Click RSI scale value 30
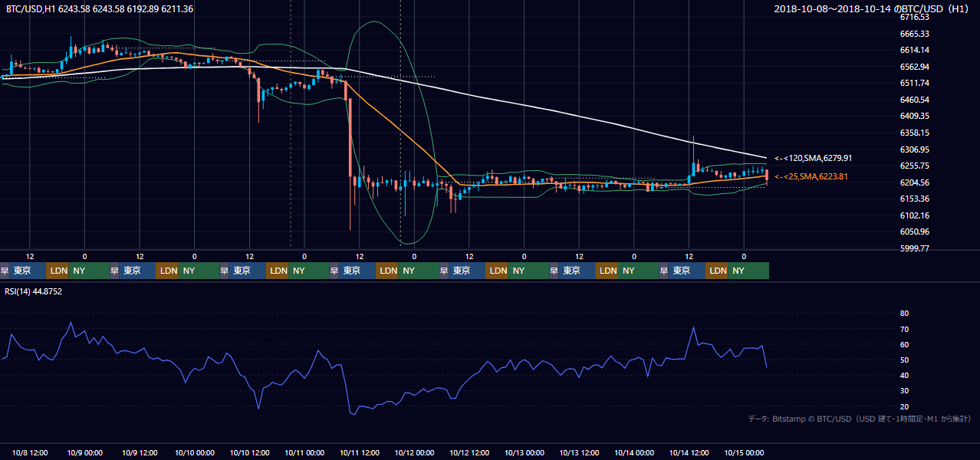The height and width of the screenshot is (460, 980). point(904,392)
